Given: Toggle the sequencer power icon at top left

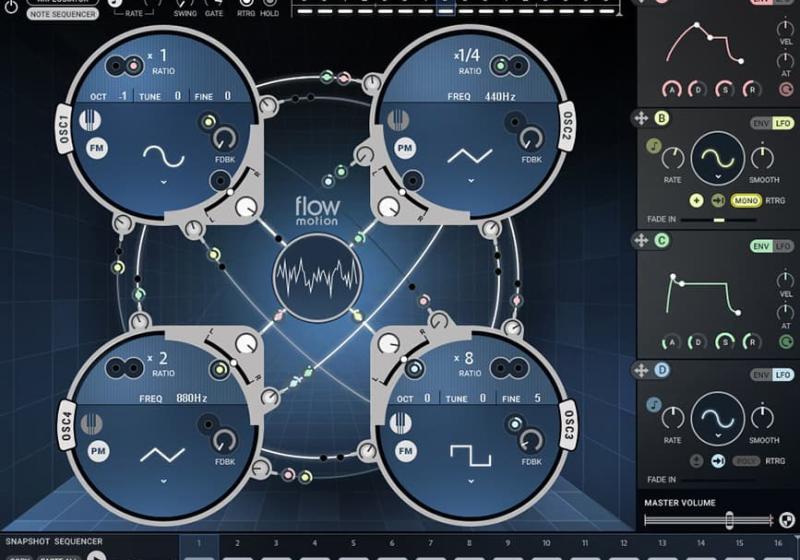Looking at the screenshot, I should coord(10,7).
